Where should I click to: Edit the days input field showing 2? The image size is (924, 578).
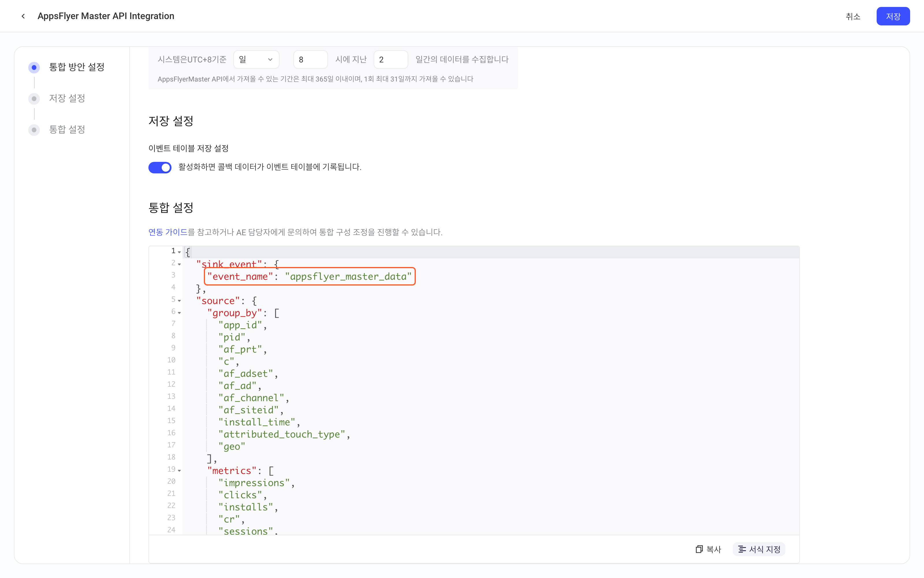pos(390,60)
